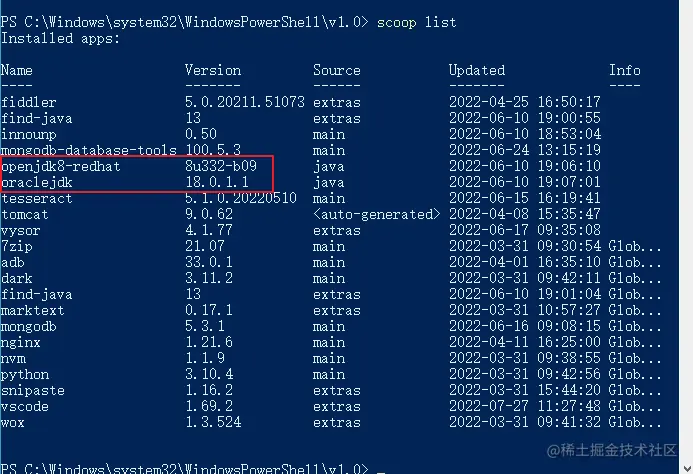The height and width of the screenshot is (474, 693).
Task: Click the bottom PowerShell prompt line
Action: (184, 467)
